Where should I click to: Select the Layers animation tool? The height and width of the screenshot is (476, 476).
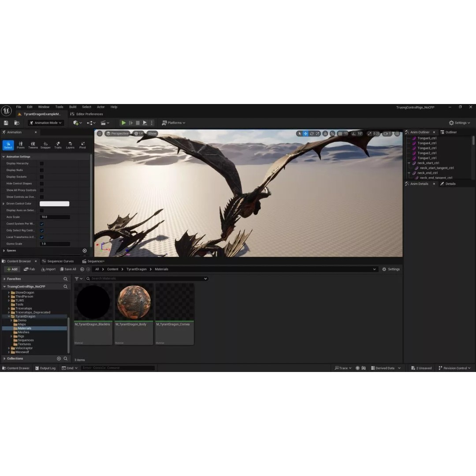click(70, 145)
